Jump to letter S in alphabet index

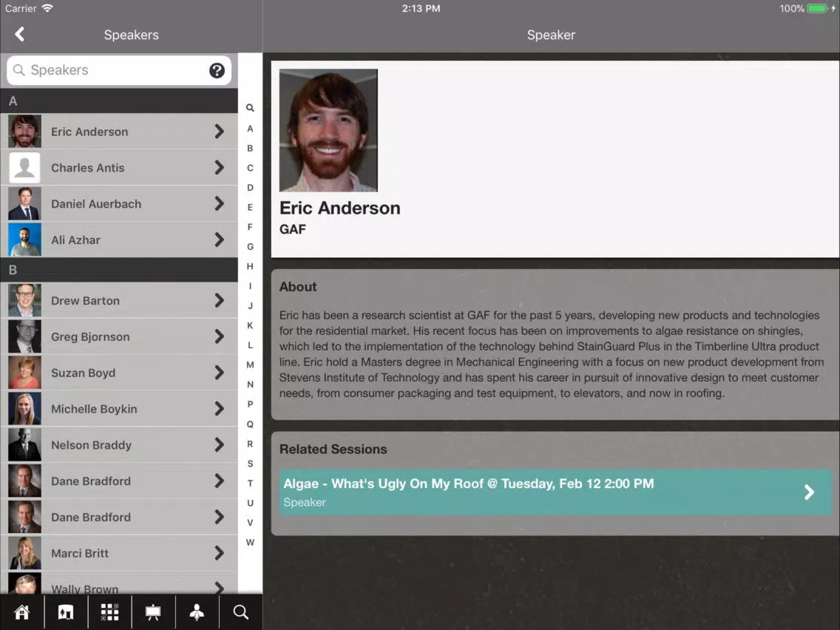[250, 464]
